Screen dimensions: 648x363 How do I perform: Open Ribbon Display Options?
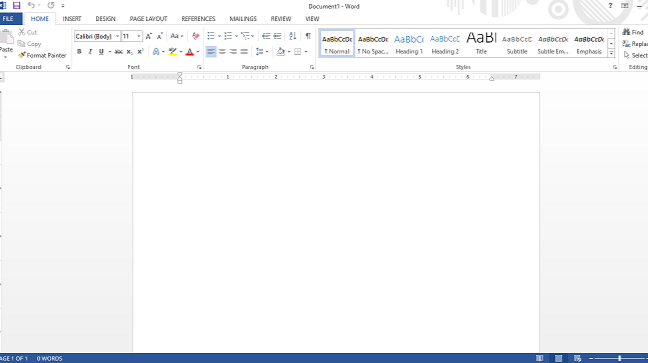[624, 6]
